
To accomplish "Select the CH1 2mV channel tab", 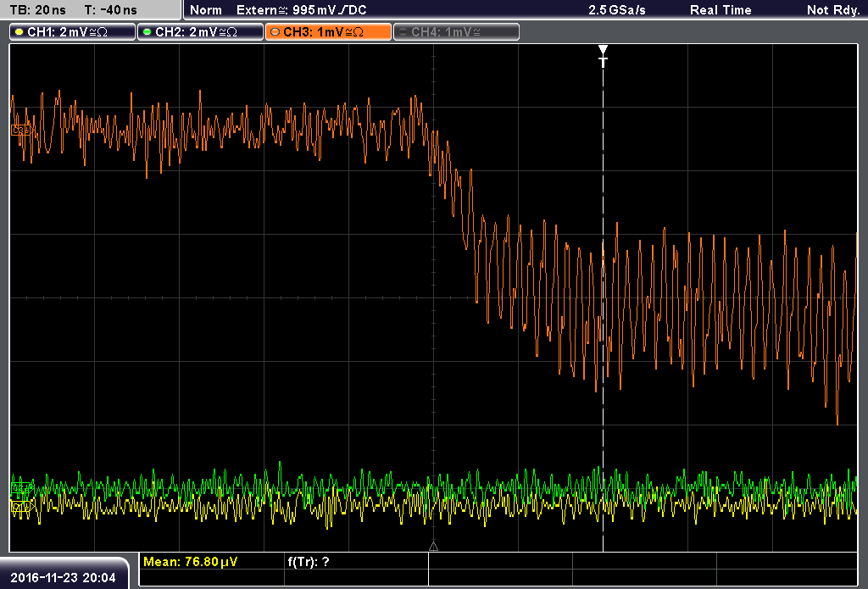I will [x=73, y=32].
